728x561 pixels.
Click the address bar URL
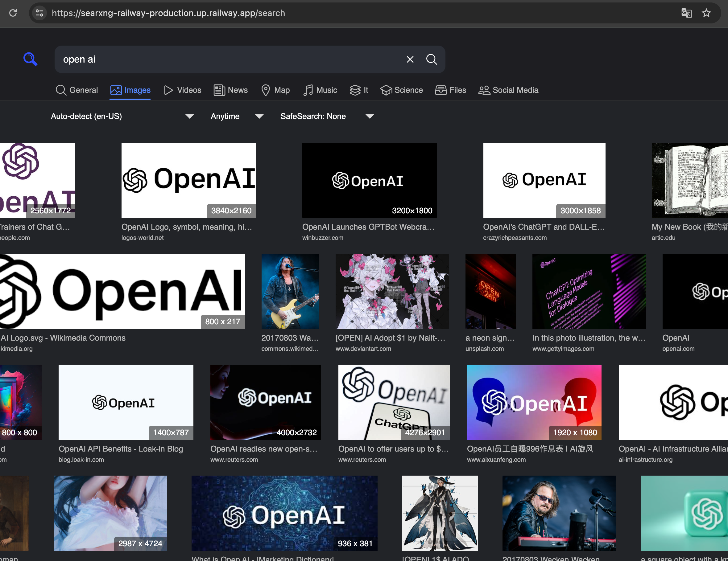[168, 13]
